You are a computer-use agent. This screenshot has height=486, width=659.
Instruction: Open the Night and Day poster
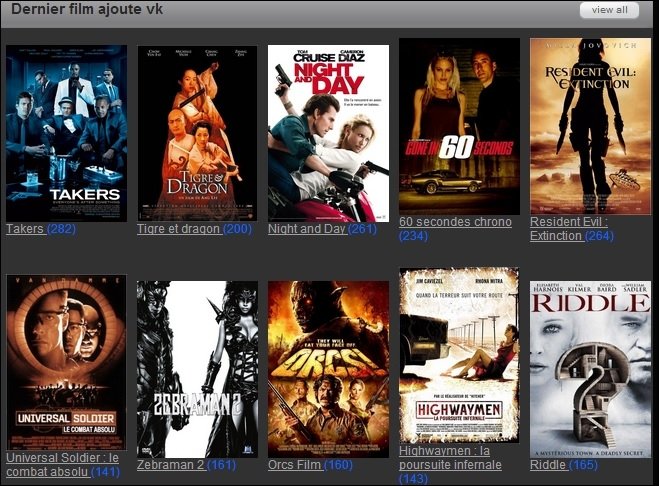(x=328, y=133)
